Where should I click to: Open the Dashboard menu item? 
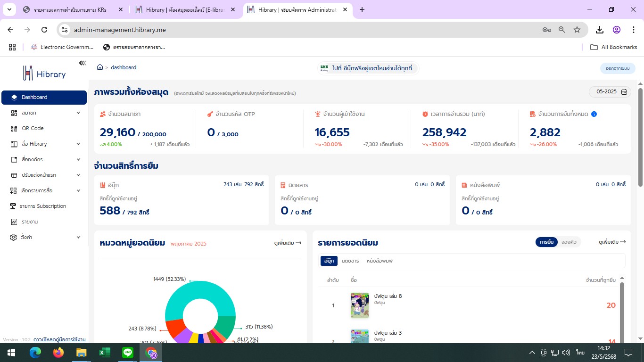(44, 97)
